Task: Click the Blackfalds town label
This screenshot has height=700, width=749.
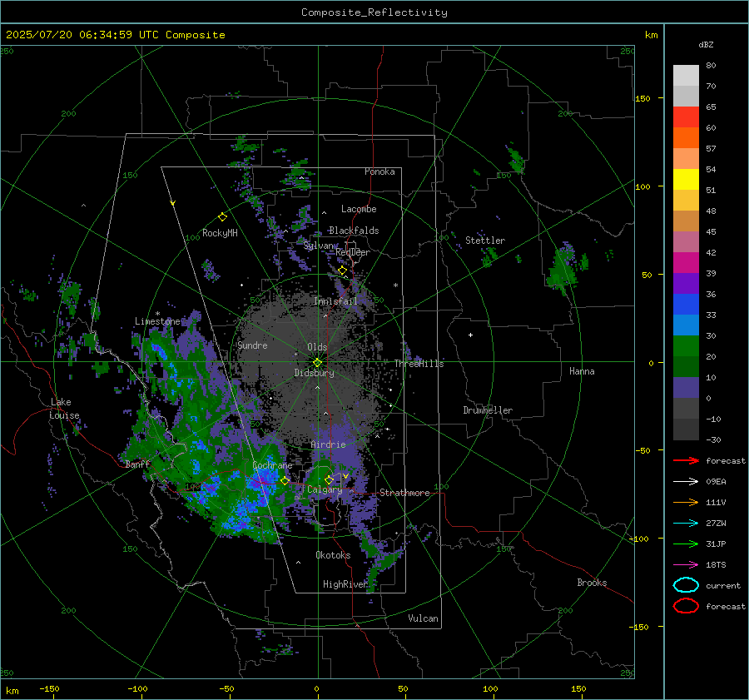Action: point(354,231)
